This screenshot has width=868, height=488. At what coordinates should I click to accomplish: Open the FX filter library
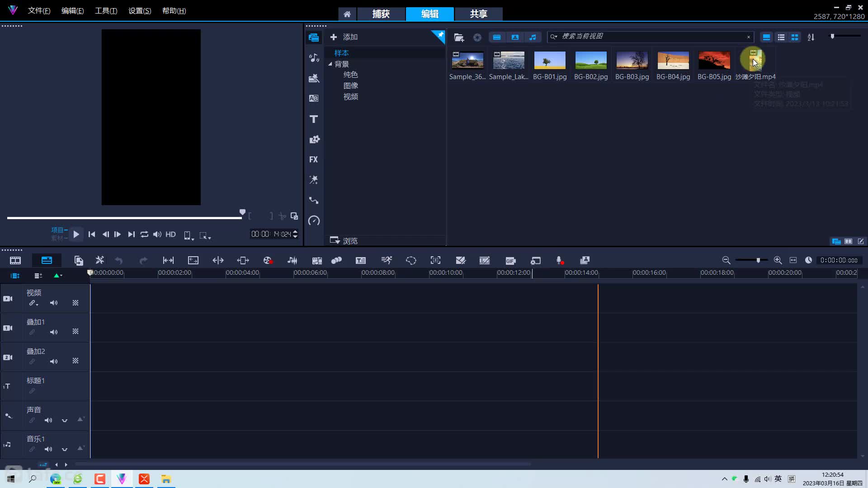(314, 160)
